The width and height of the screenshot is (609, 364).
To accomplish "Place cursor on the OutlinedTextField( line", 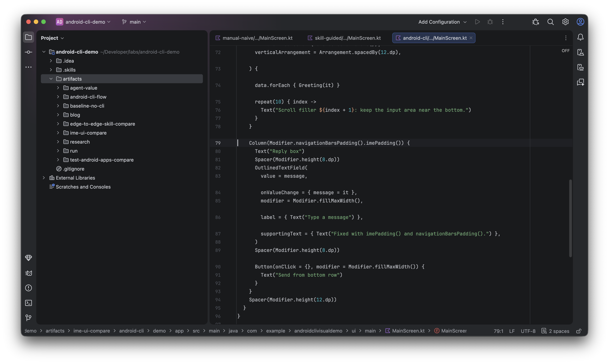I will pos(281,168).
